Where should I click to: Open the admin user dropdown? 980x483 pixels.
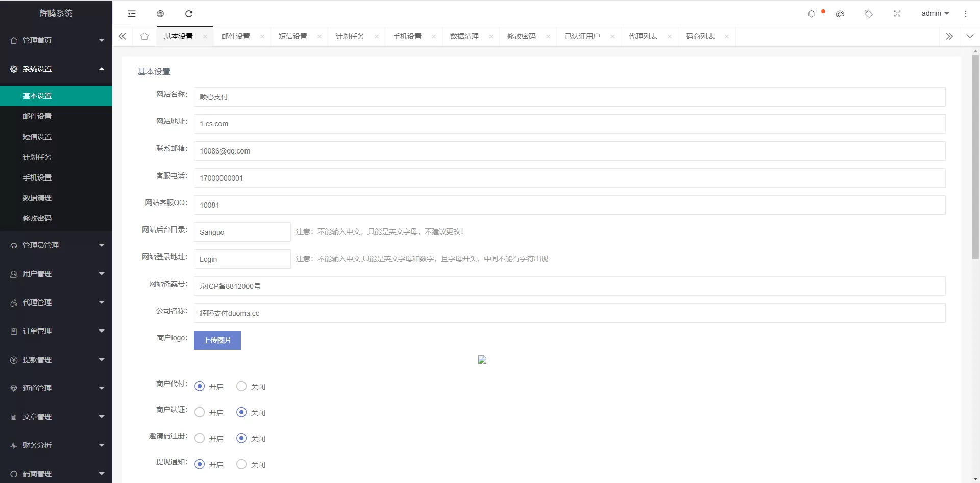[x=935, y=14]
